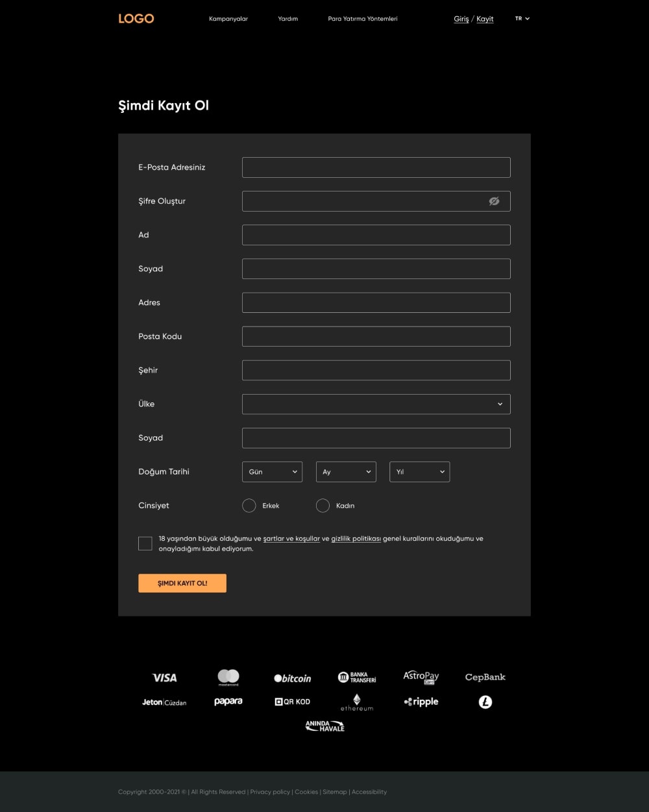Screen dimensions: 649x812
Task: Open the gizlilik politikası link
Action: 356,539
